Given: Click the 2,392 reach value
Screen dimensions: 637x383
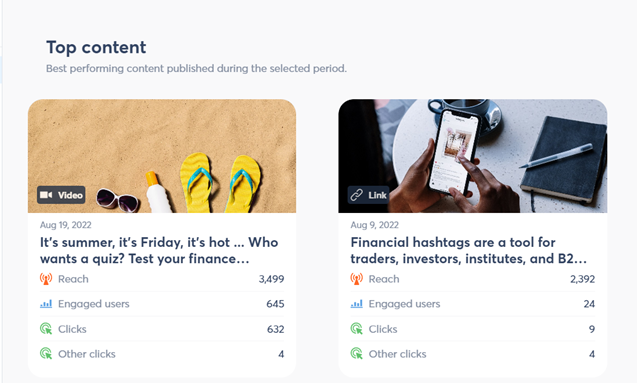Looking at the screenshot, I should pos(582,279).
